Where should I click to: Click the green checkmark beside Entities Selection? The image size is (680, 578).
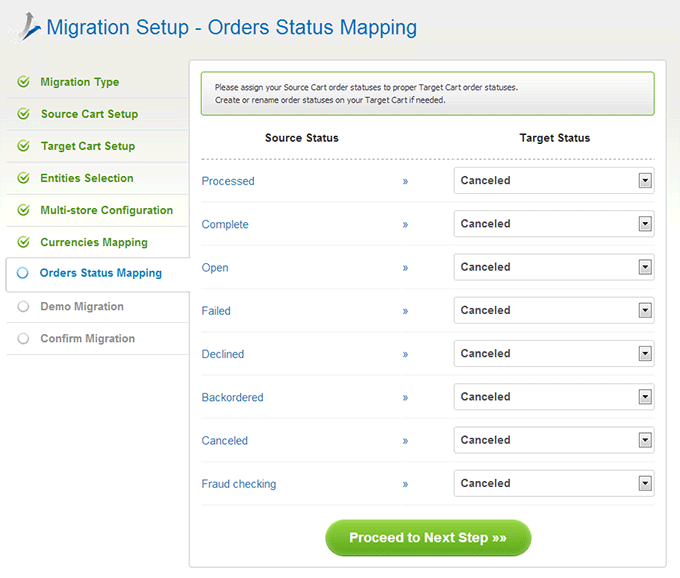coord(23,178)
